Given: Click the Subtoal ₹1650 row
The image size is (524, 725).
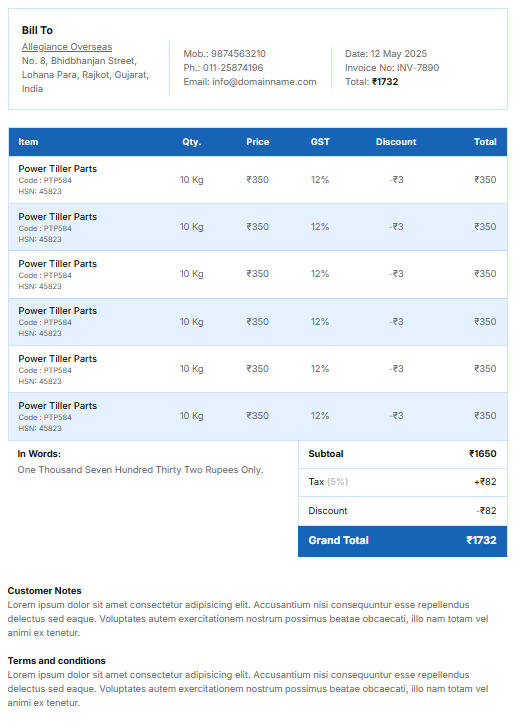Looking at the screenshot, I should pos(402,454).
